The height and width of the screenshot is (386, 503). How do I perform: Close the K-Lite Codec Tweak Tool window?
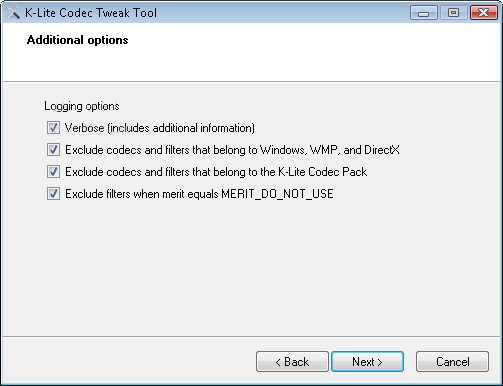click(x=483, y=13)
